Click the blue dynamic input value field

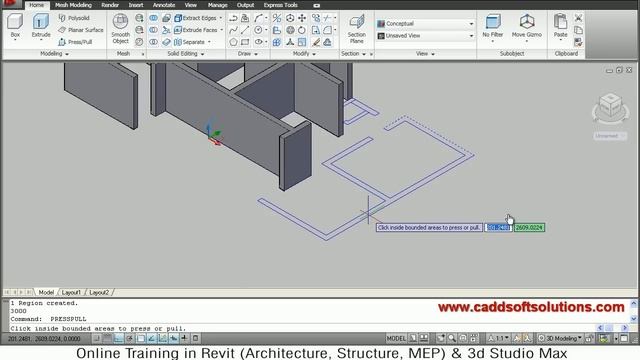pos(498,227)
